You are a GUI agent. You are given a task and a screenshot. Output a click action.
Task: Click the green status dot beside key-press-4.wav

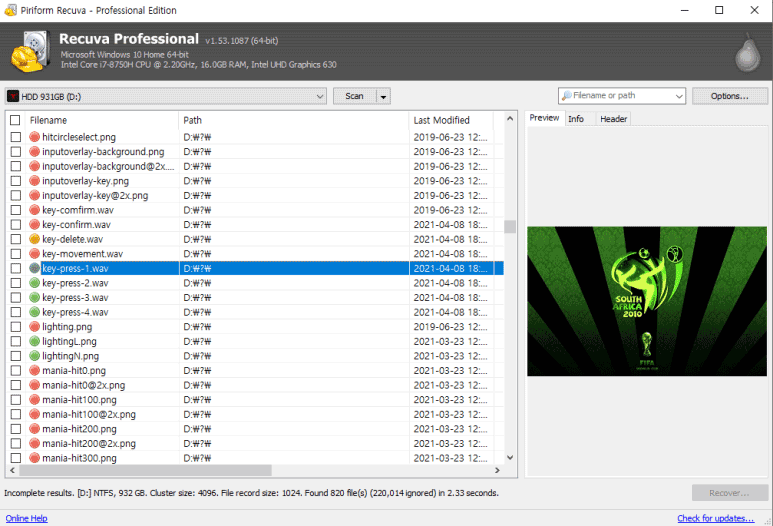pos(35,312)
